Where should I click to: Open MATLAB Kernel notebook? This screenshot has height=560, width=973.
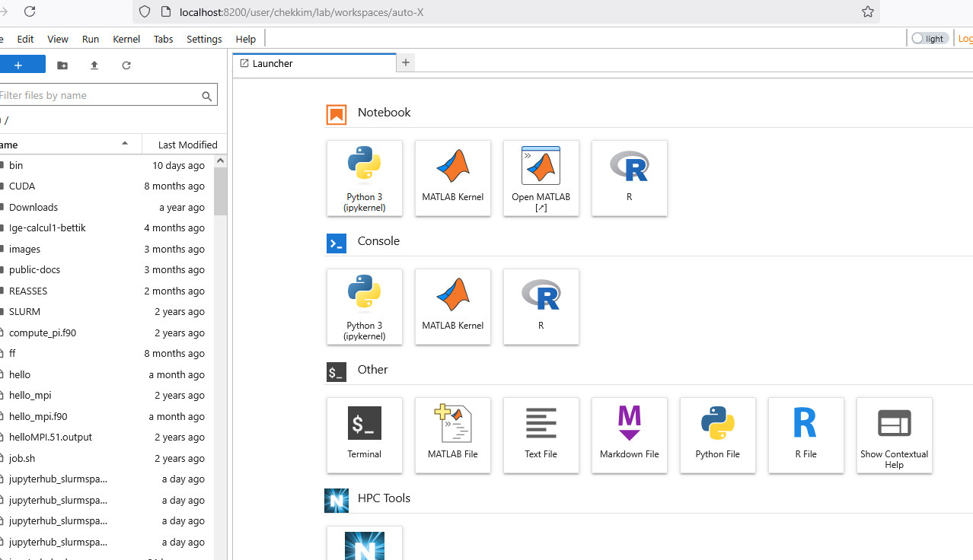tap(452, 178)
